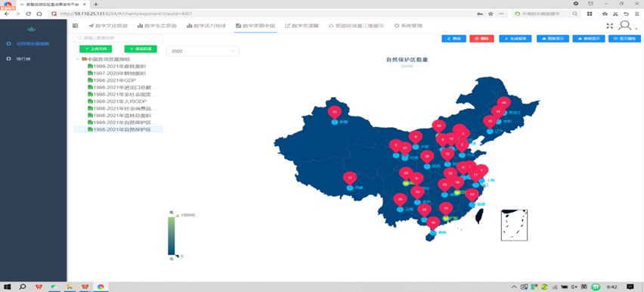Viewport: 644px width, 292px height.
Task: Click the saved password key icon
Action: 480,14
